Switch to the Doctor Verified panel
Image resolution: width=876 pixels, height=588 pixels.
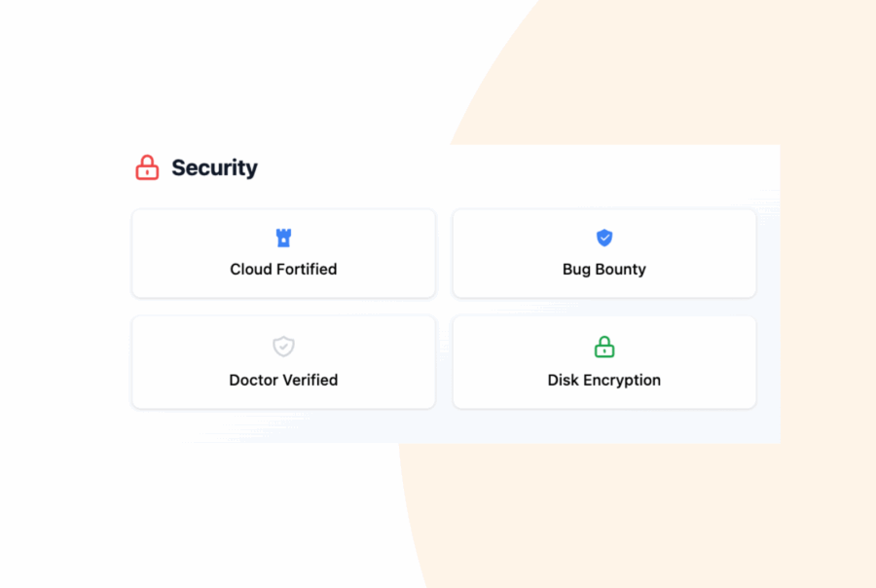[283, 361]
